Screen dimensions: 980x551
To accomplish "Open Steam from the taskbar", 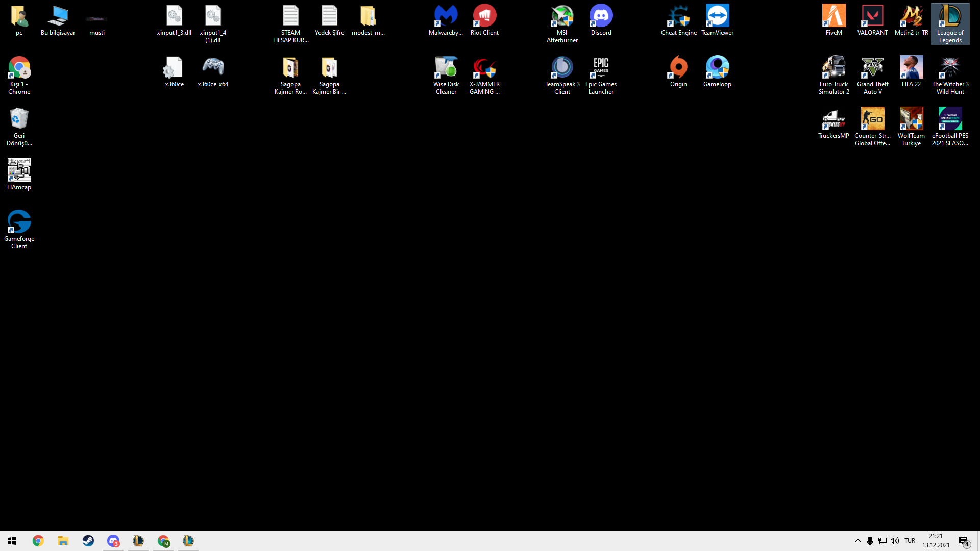I will 88,541.
